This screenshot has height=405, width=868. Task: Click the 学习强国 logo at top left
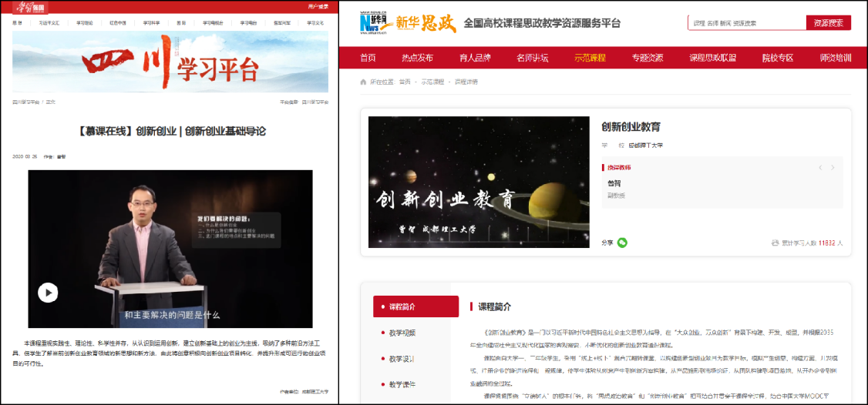pos(31,7)
